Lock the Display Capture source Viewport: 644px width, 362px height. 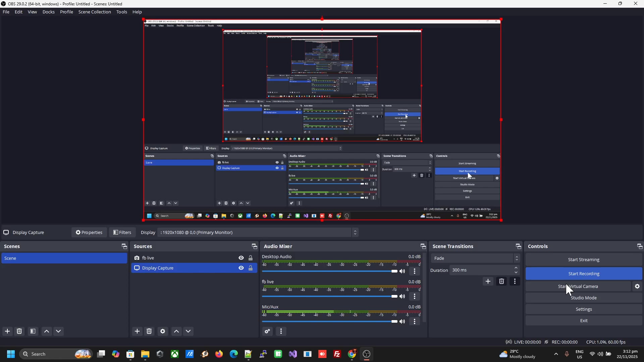coord(251,268)
